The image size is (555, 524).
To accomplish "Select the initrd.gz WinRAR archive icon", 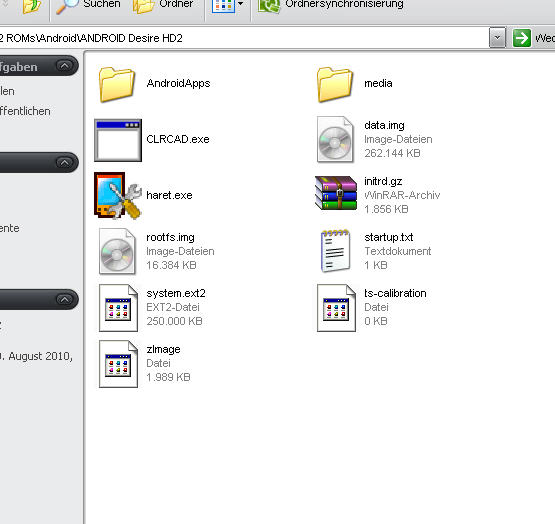I will click(336, 193).
